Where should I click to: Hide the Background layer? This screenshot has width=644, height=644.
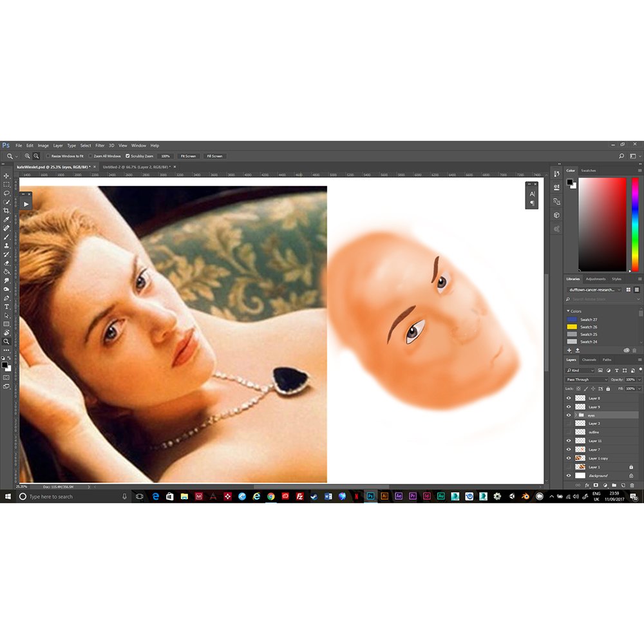(569, 476)
